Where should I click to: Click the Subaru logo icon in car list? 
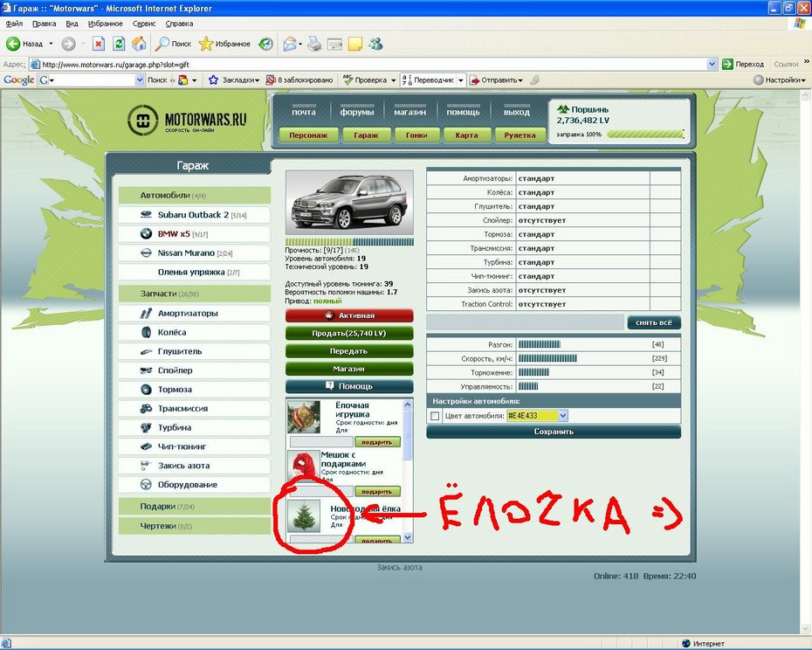(x=146, y=215)
